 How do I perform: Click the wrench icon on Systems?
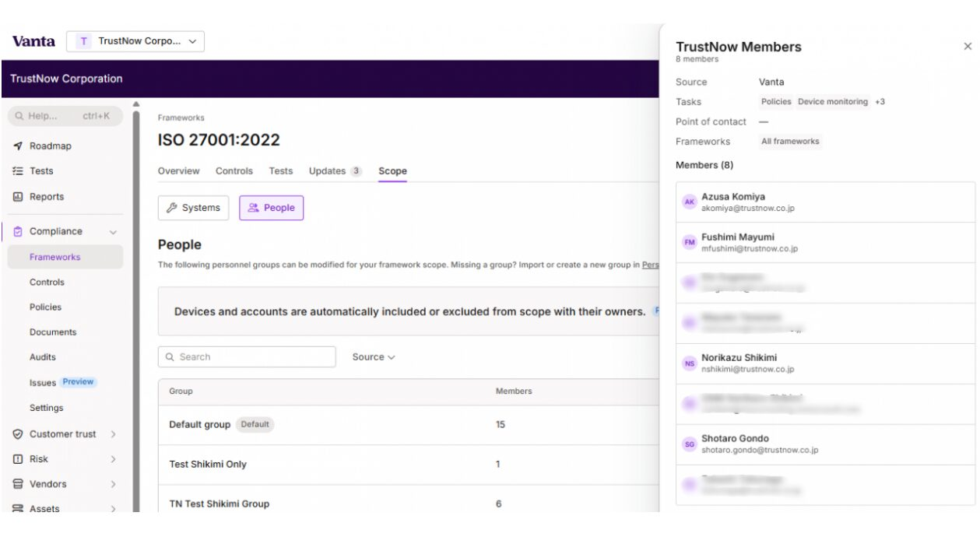[x=172, y=208]
